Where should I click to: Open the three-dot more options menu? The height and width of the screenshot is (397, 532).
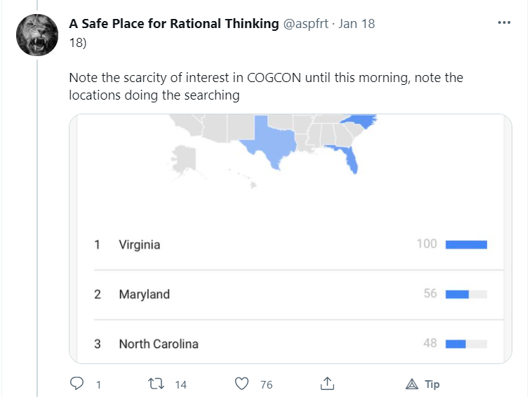click(x=504, y=22)
